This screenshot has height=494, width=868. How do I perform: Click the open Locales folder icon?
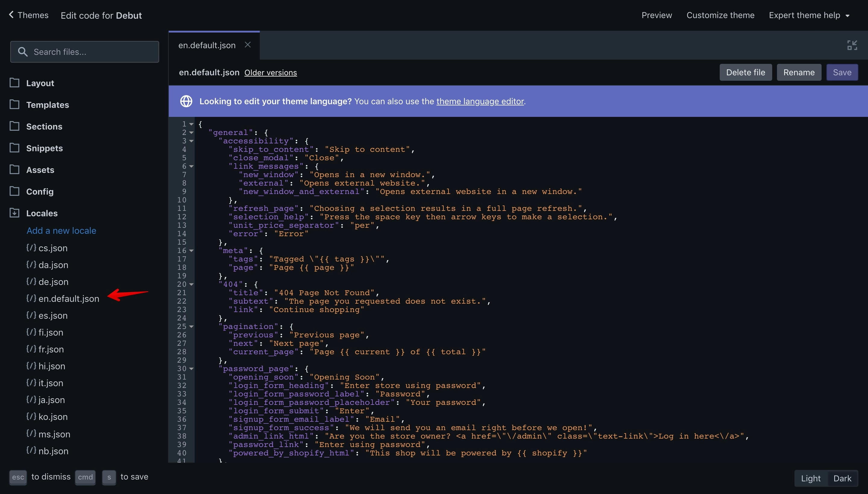[14, 213]
